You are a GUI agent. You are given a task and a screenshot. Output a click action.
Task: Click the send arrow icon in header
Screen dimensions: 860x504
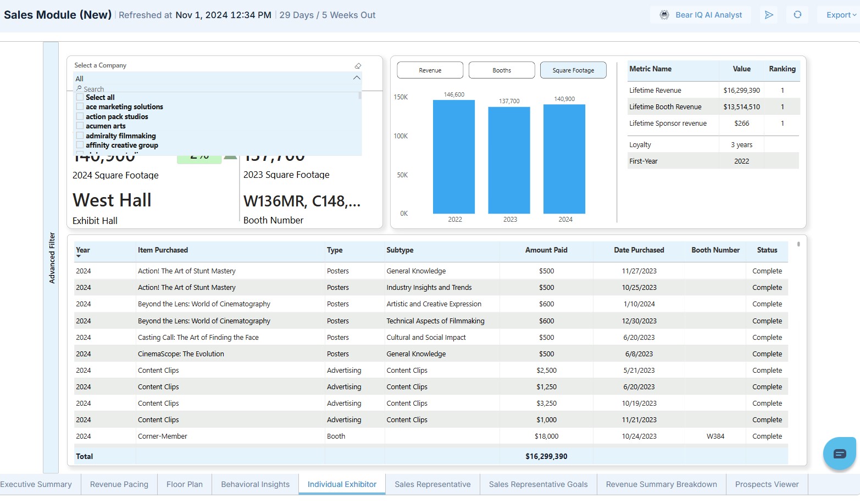[769, 15]
